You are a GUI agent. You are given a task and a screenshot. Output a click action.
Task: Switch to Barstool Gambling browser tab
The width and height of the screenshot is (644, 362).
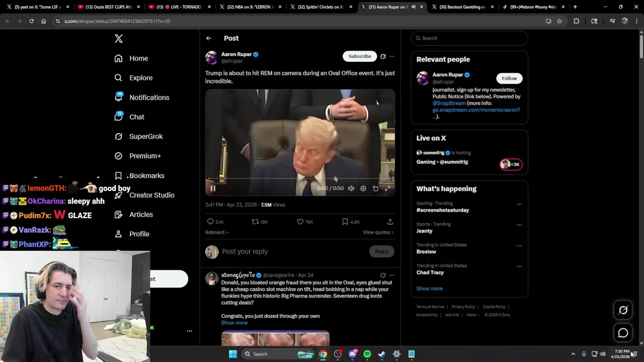point(462,7)
